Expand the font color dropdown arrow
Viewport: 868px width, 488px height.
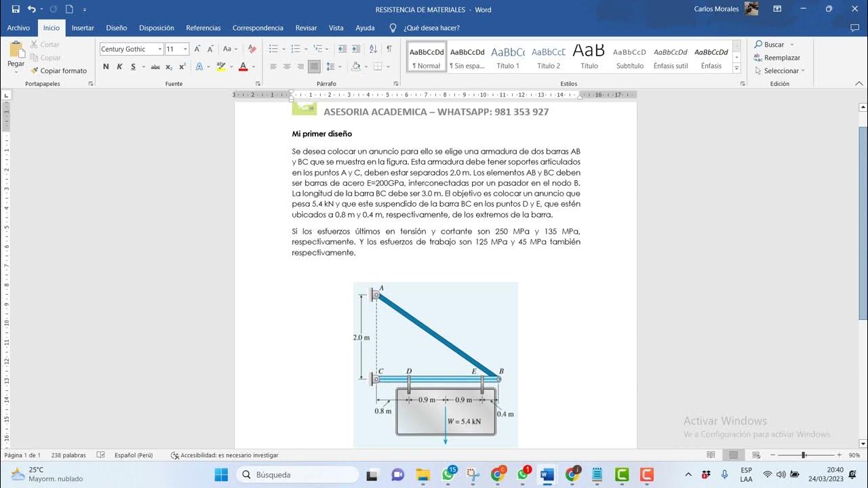pyautogui.click(x=254, y=66)
